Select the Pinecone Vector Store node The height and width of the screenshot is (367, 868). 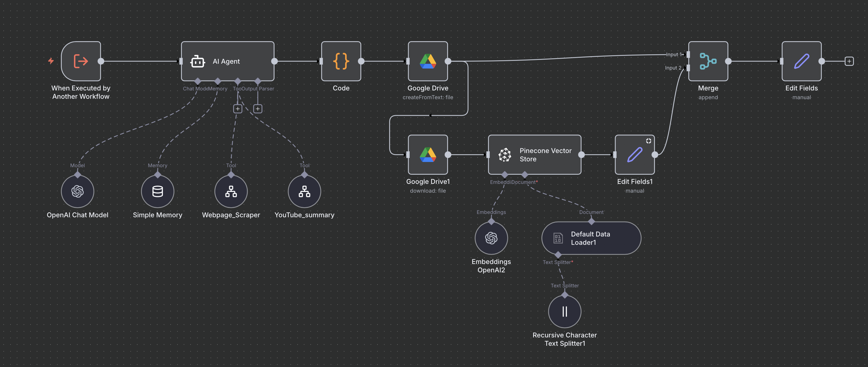pos(534,155)
